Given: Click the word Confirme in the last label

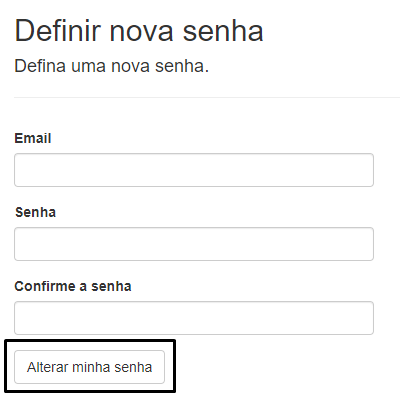Looking at the screenshot, I should coord(45,286).
